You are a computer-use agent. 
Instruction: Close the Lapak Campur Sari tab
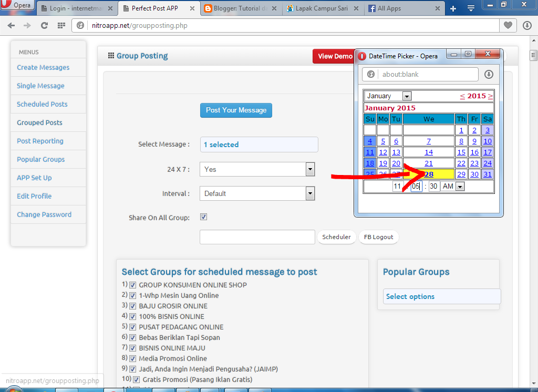(x=356, y=8)
